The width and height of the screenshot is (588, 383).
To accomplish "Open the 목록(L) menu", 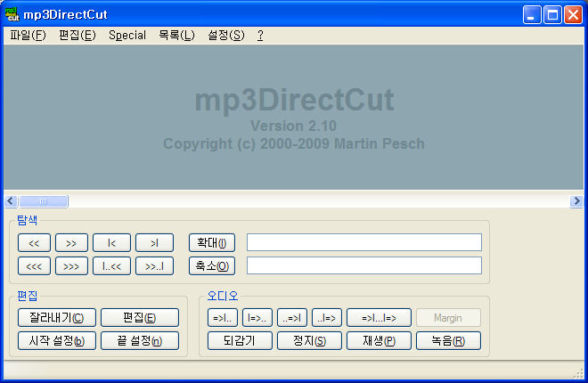I will tap(176, 36).
